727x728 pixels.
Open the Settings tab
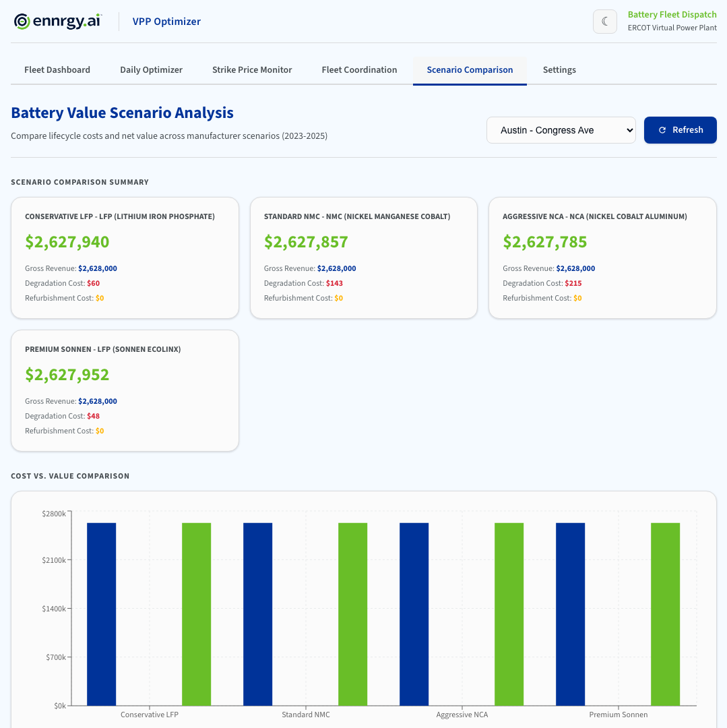tap(559, 69)
